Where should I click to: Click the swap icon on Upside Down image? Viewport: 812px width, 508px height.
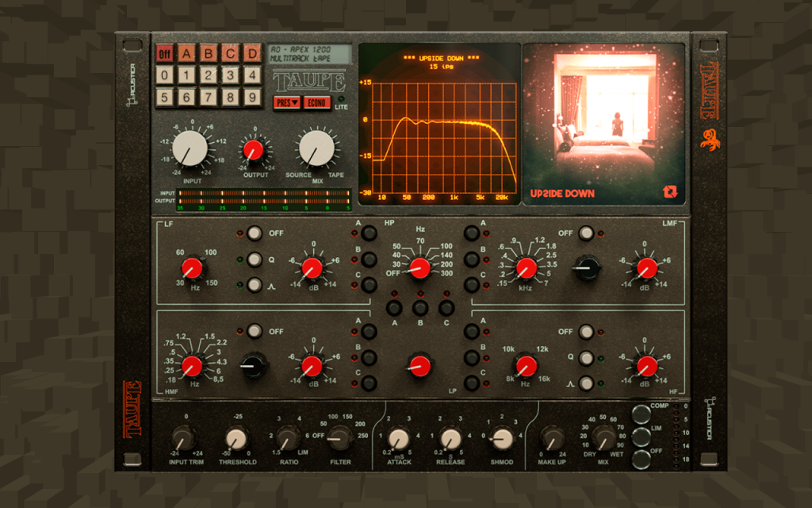(669, 192)
